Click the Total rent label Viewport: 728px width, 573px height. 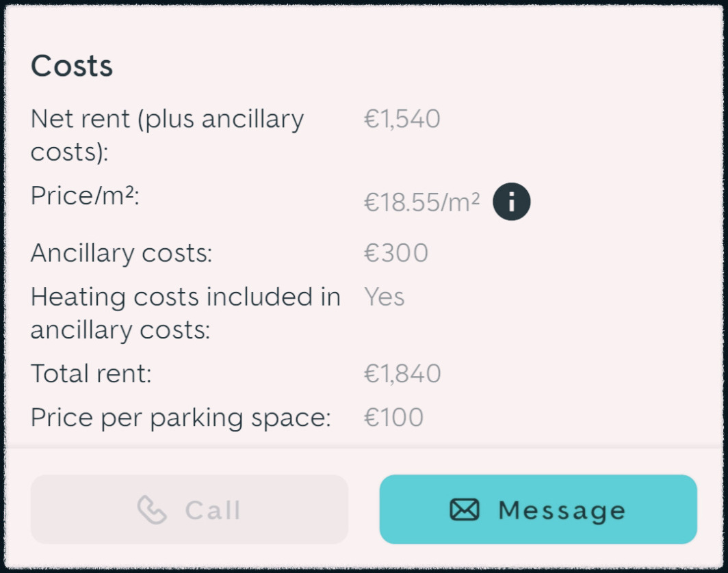[91, 374]
